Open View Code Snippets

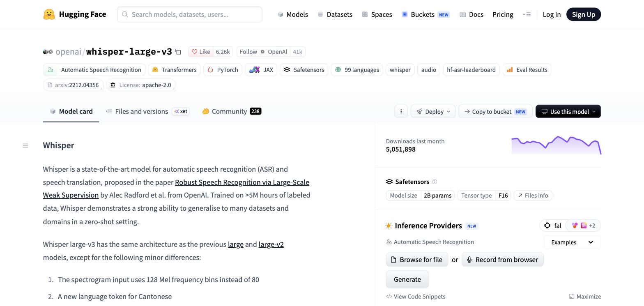click(x=416, y=297)
